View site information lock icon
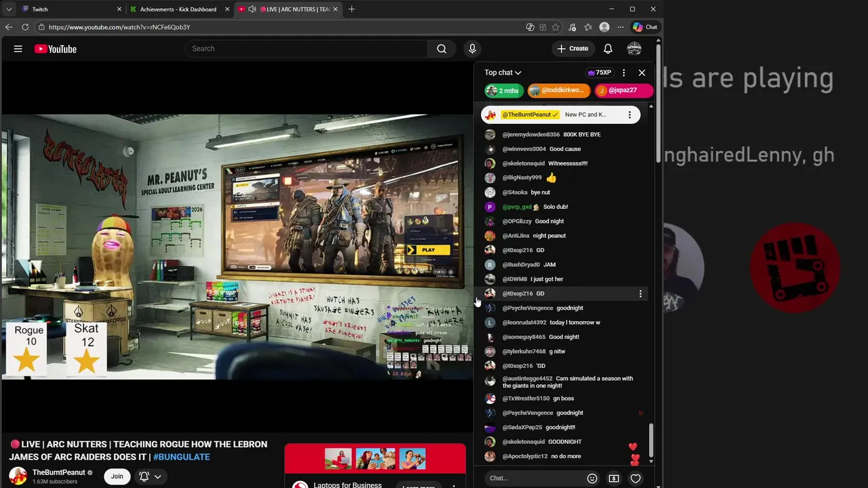This screenshot has width=868, height=488. (42, 27)
